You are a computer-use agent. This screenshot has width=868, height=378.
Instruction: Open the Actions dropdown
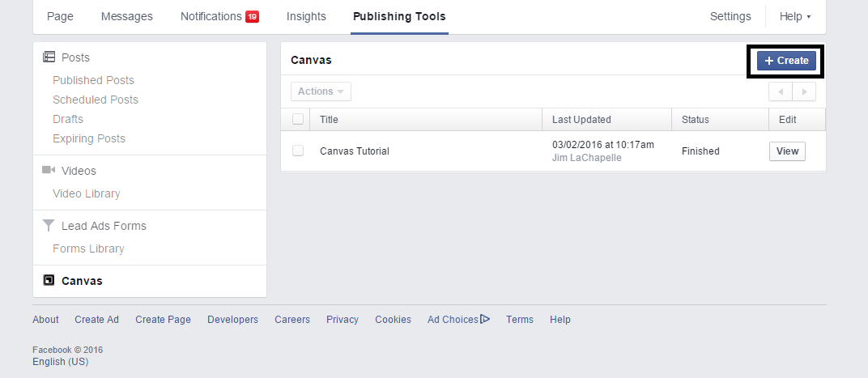tap(321, 91)
